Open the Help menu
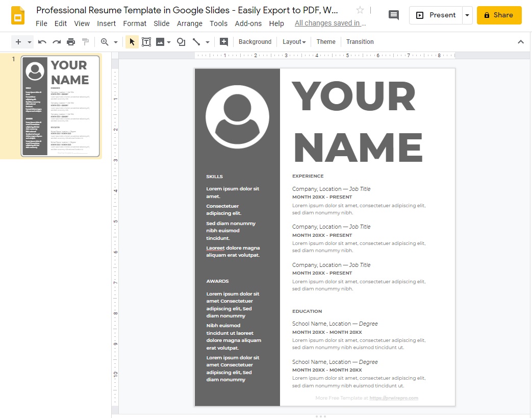Image resolution: width=532 pixels, height=418 pixels. click(x=276, y=23)
